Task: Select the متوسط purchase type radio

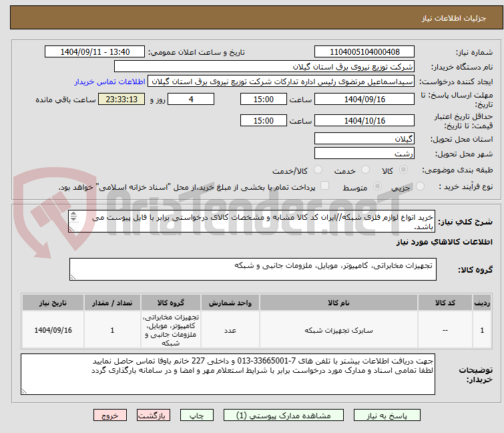Action: tap(377, 186)
